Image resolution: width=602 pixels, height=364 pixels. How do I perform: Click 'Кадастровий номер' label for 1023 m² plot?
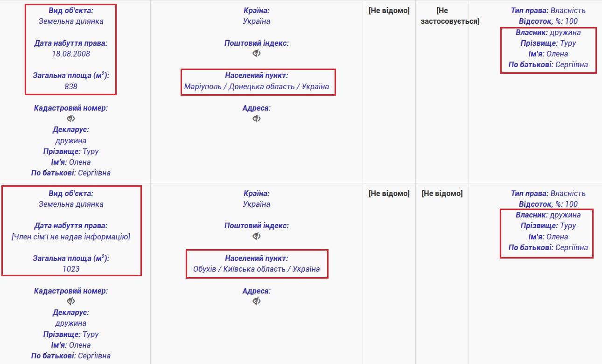pos(71,291)
